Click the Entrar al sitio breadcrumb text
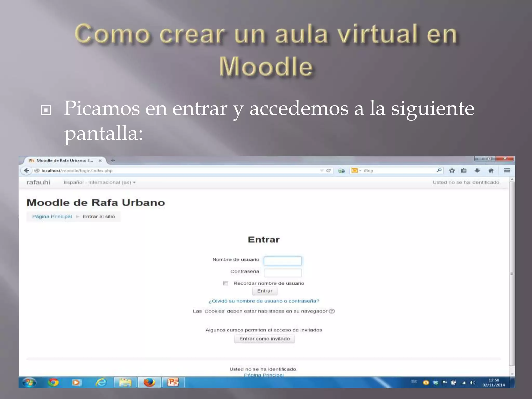 (99, 216)
